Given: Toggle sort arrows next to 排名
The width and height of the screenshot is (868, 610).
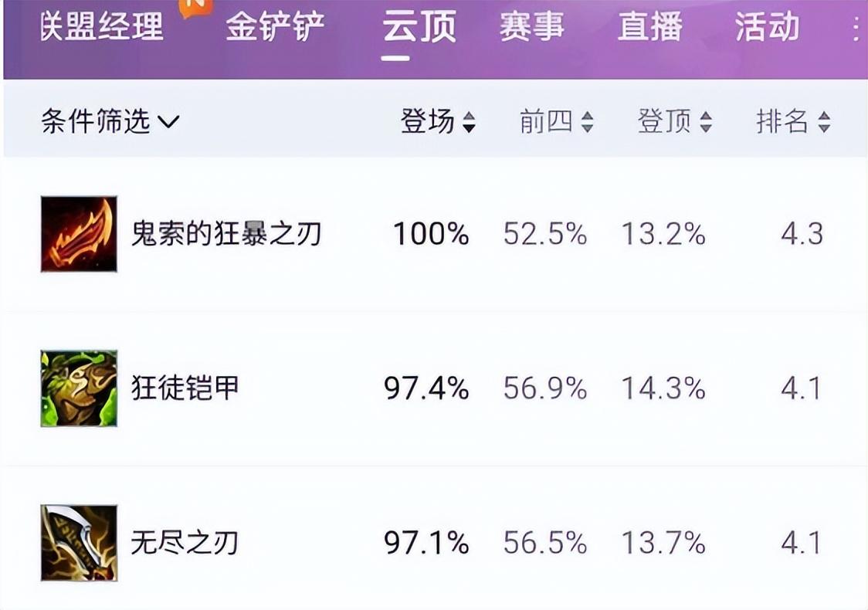Looking at the screenshot, I should coord(824,122).
